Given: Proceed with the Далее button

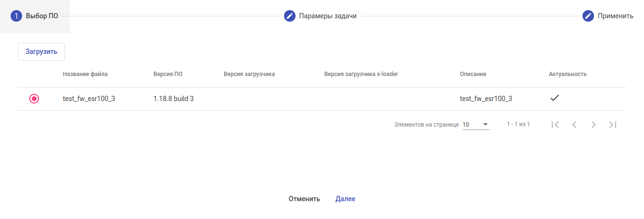Looking at the screenshot, I should point(346,199).
